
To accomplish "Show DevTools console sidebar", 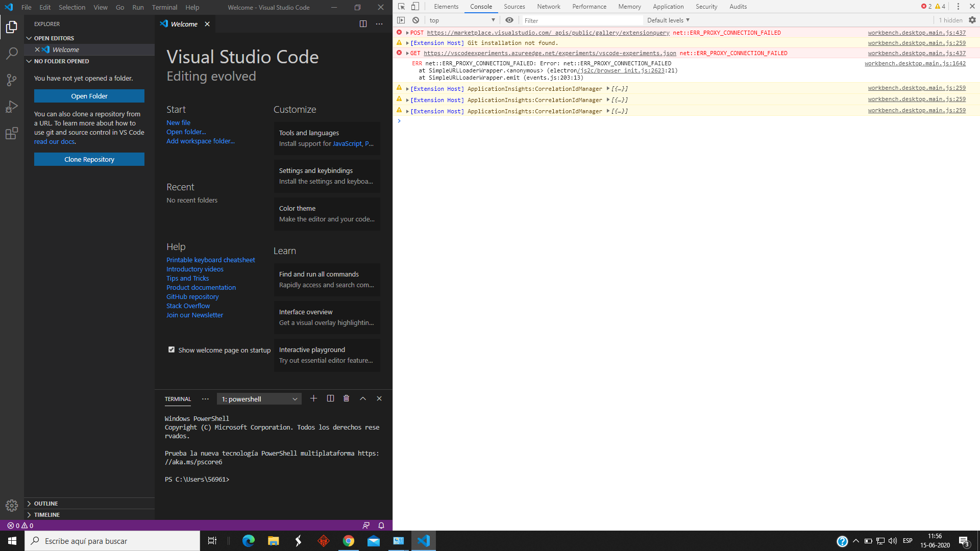I will (401, 20).
